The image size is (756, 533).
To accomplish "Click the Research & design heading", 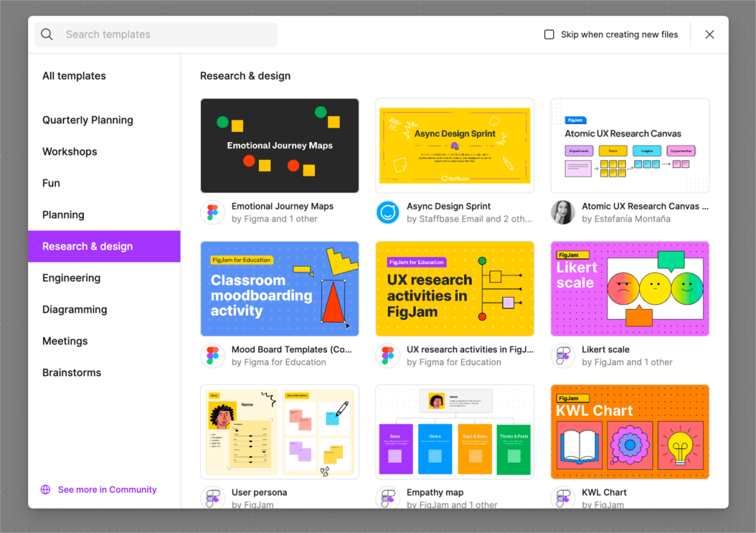I will pos(246,76).
